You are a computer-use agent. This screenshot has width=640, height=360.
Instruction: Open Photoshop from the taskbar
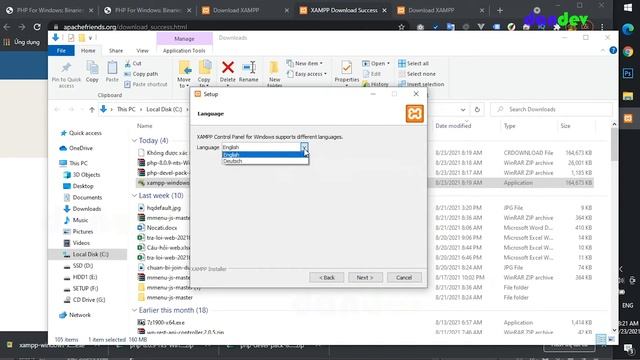click(x=628, y=73)
